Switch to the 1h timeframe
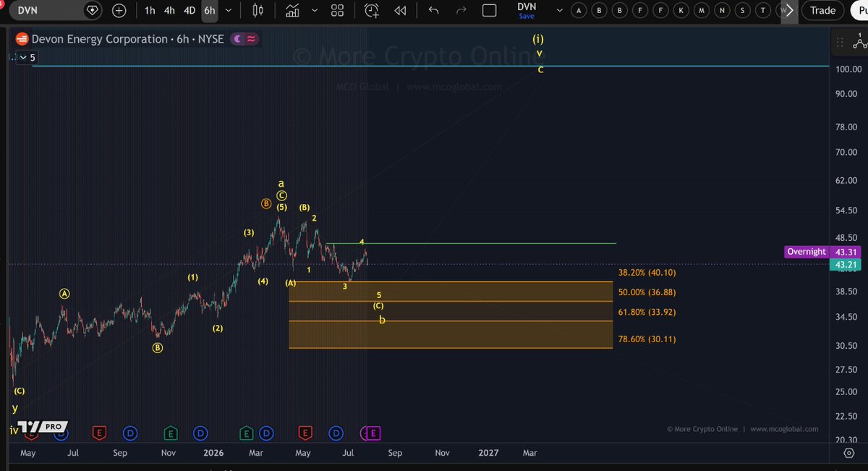The width and height of the screenshot is (868, 471). click(x=150, y=10)
